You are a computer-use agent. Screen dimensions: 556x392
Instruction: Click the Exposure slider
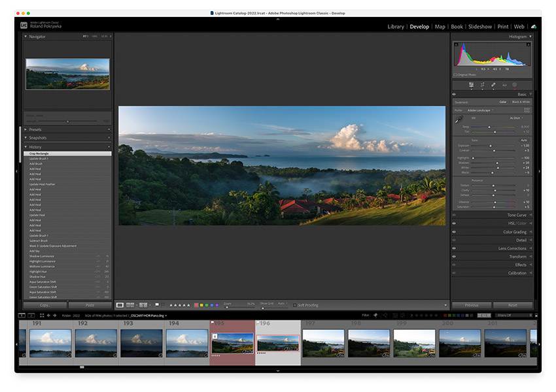pyautogui.click(x=491, y=145)
